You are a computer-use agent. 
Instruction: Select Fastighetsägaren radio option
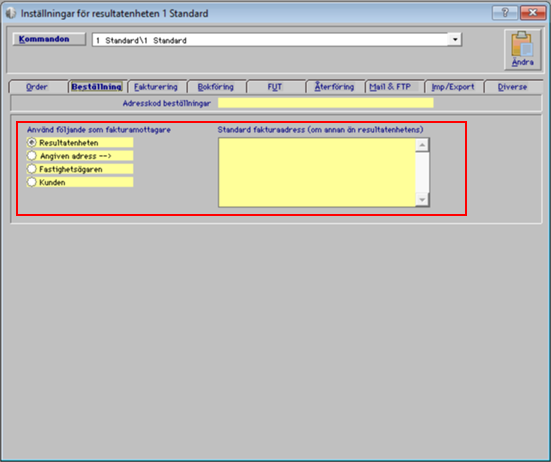[x=32, y=169]
